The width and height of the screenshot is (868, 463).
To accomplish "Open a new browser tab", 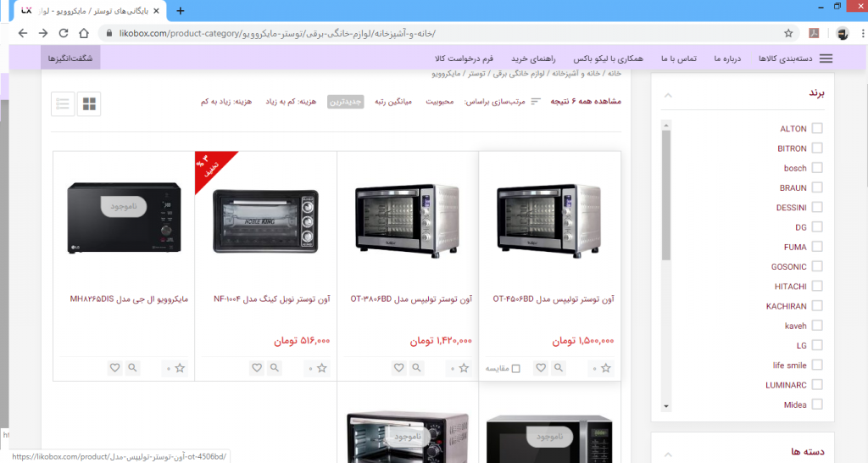I will pyautogui.click(x=180, y=10).
